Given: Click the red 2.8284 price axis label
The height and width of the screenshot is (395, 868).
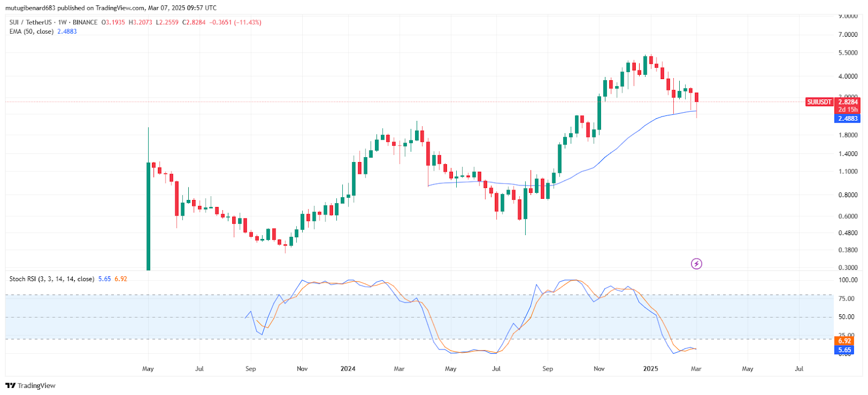Looking at the screenshot, I should tap(848, 102).
